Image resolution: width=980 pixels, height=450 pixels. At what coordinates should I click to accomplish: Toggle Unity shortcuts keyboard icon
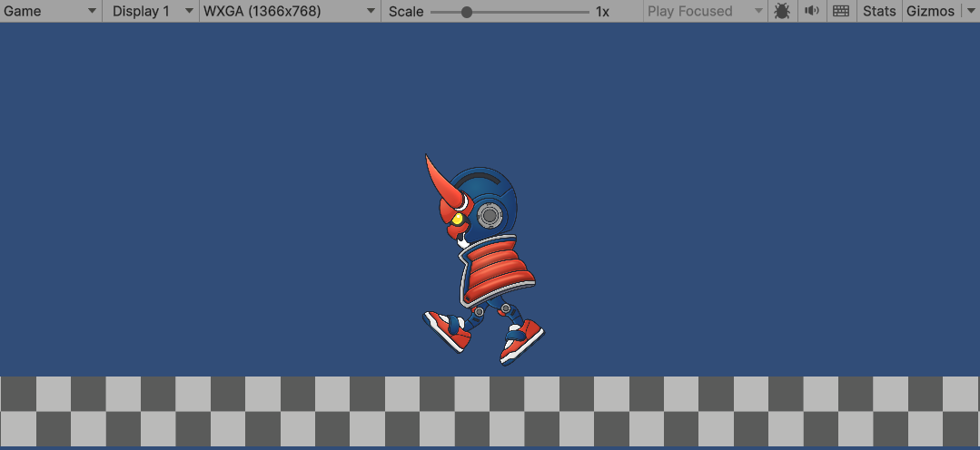pyautogui.click(x=840, y=11)
